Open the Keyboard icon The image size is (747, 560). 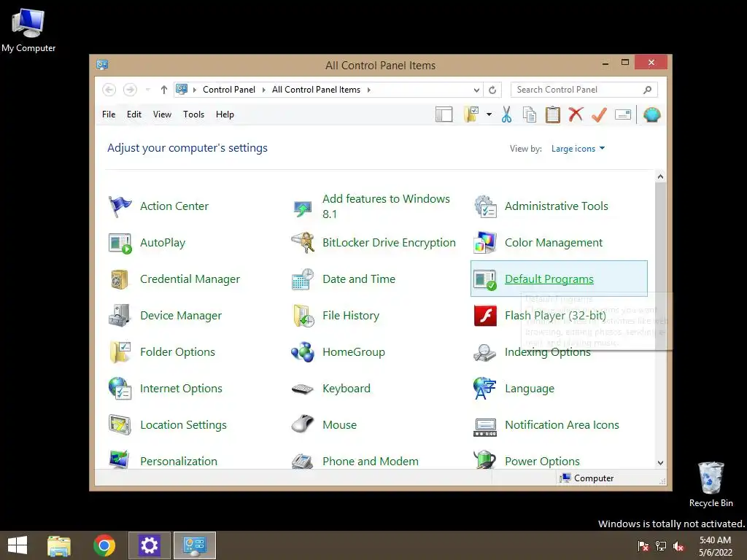click(x=302, y=389)
